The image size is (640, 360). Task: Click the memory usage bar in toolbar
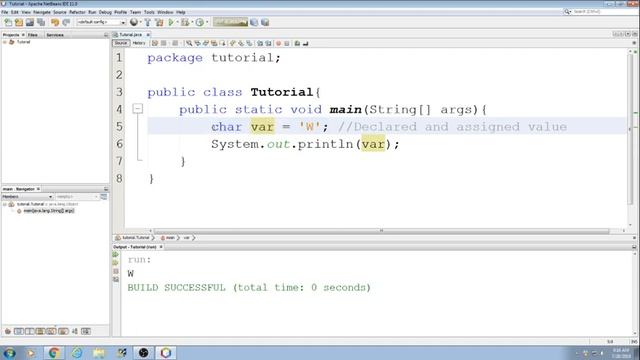230,22
